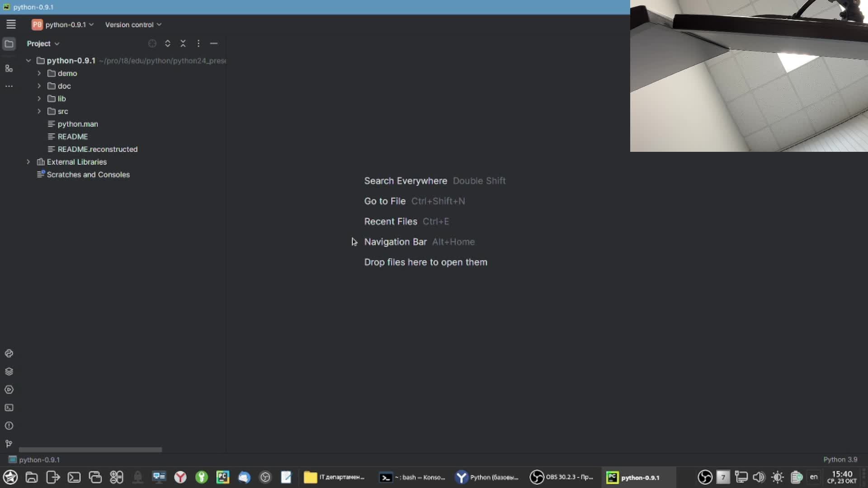
Task: Click Expand All in Project panel
Action: tap(168, 43)
